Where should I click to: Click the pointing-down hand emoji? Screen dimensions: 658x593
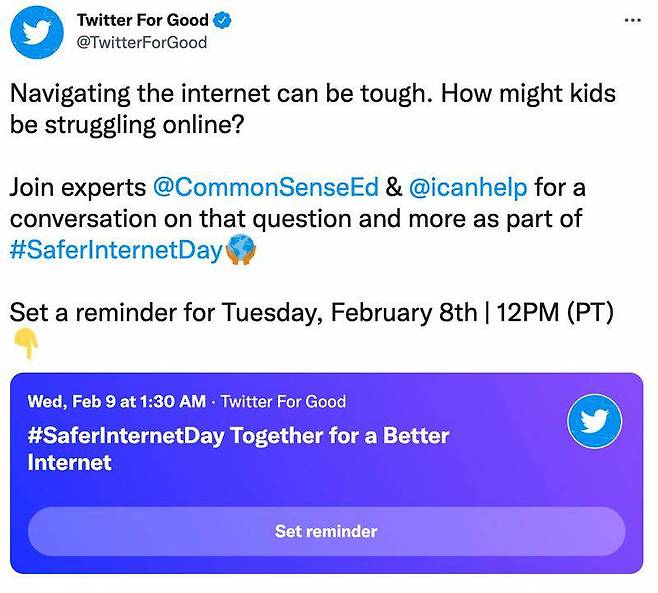[x=26, y=345]
